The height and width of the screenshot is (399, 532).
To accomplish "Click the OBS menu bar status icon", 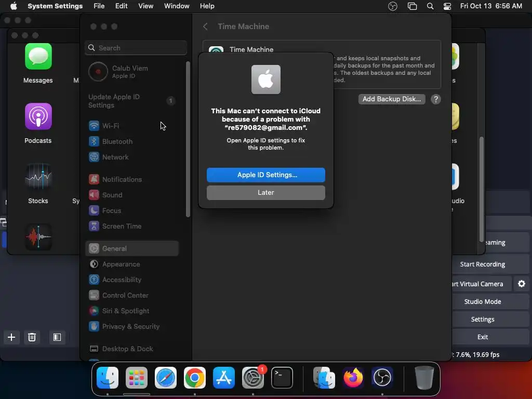I will (x=393, y=6).
